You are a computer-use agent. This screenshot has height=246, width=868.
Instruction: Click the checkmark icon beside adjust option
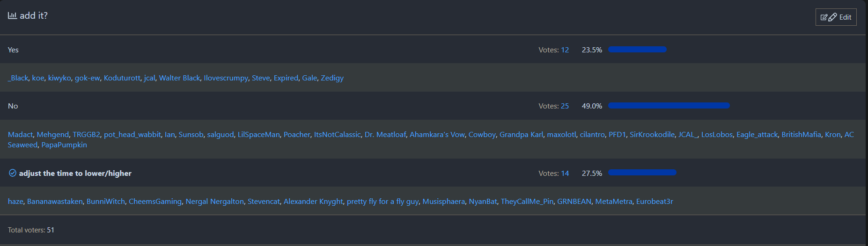(x=13, y=173)
